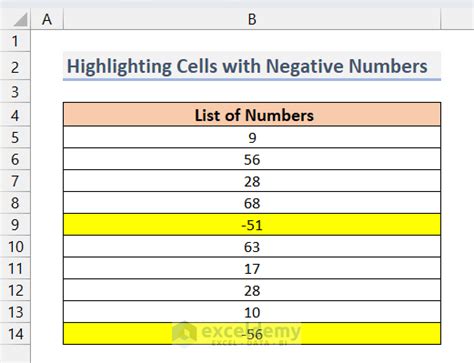This screenshot has height=363, width=474.
Task: Select row 8 header
Action: (15, 203)
